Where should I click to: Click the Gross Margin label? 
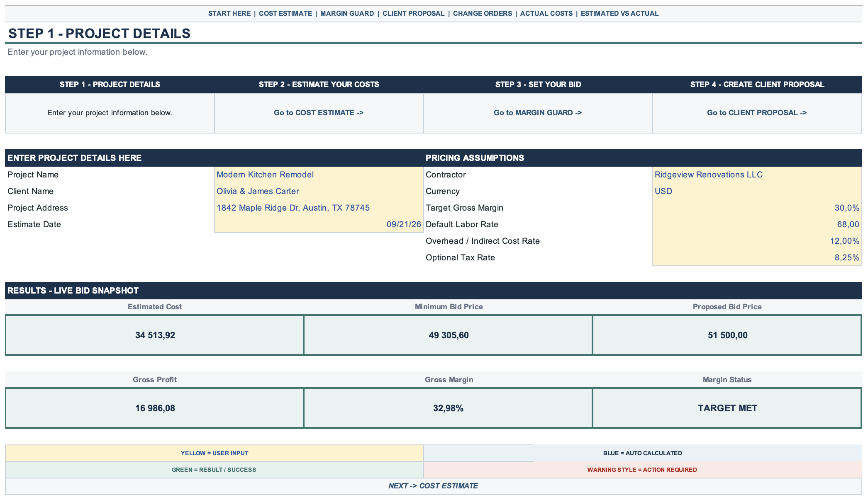click(449, 380)
